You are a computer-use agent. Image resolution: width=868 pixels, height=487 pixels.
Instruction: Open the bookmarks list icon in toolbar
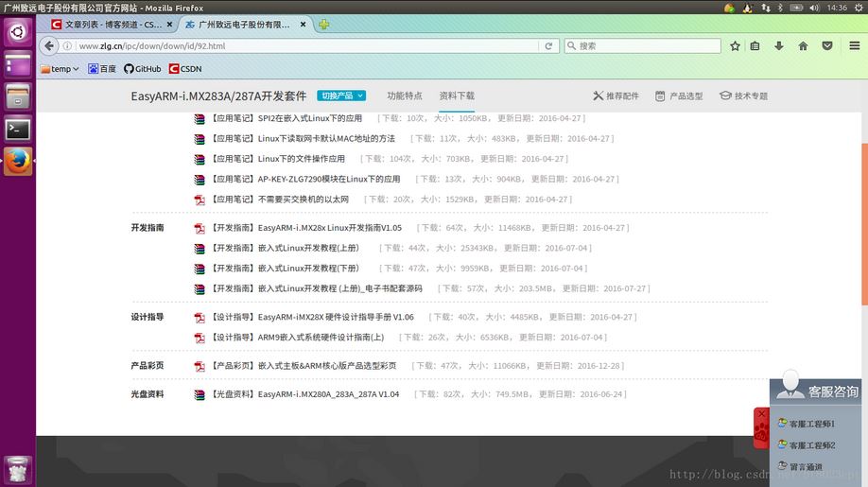pos(755,46)
